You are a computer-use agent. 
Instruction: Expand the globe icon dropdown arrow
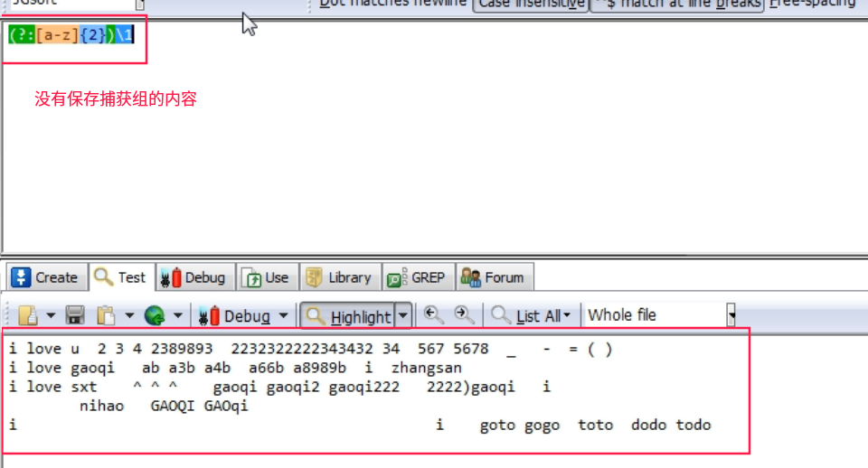coord(178,315)
